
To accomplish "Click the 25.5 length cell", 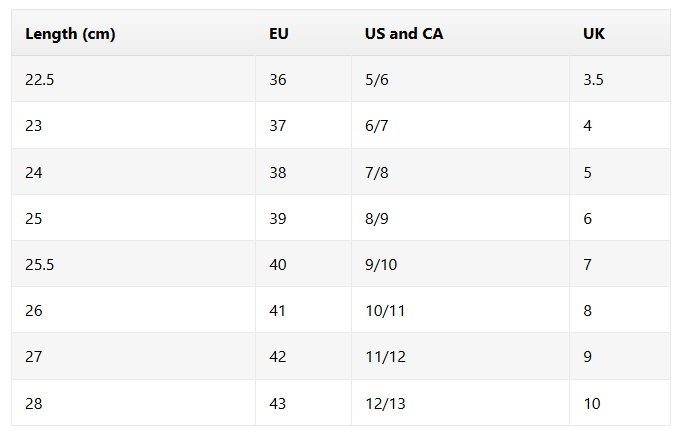I will [x=134, y=264].
